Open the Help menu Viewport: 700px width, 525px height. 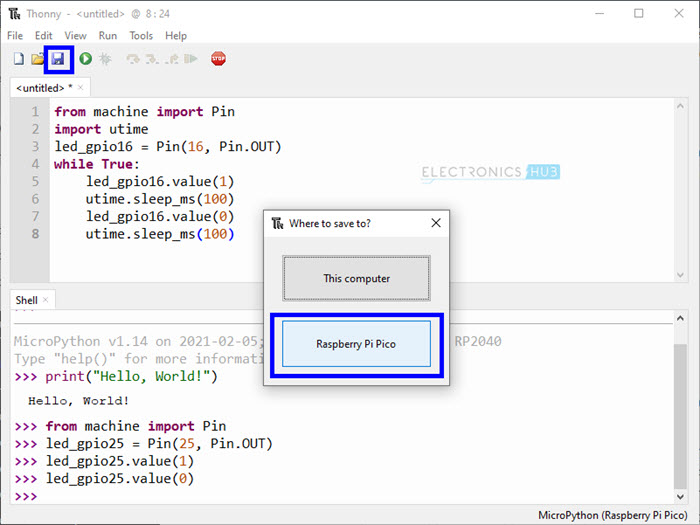pyautogui.click(x=176, y=36)
